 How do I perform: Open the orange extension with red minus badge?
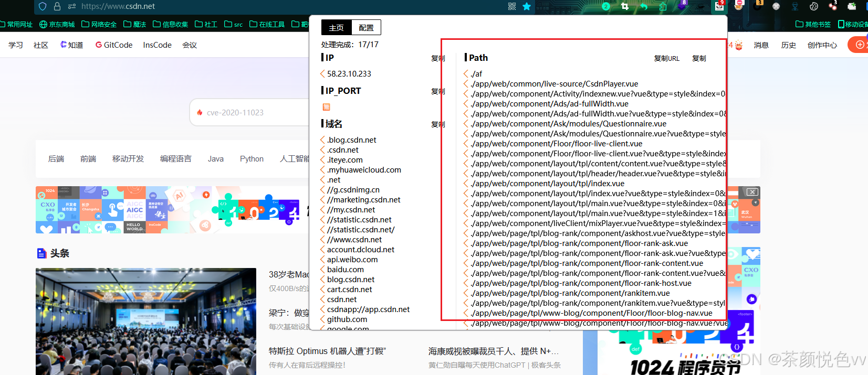click(x=739, y=6)
